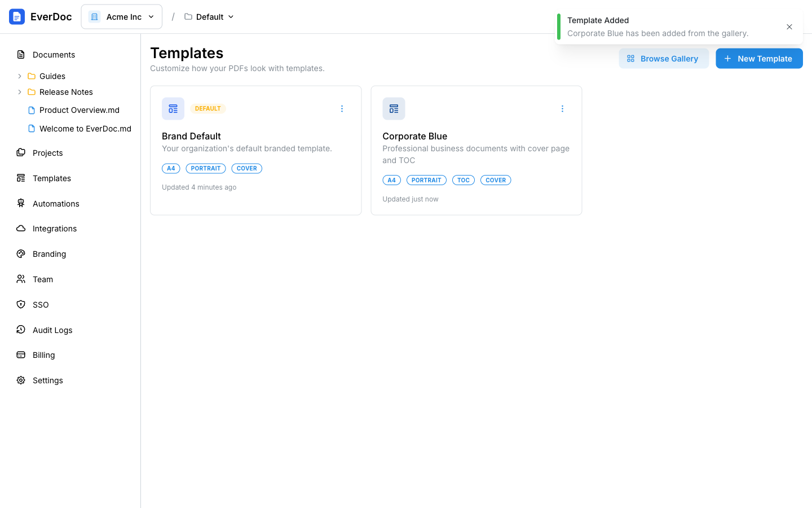Click the COVER tag on Corporate Blue

(x=496, y=180)
